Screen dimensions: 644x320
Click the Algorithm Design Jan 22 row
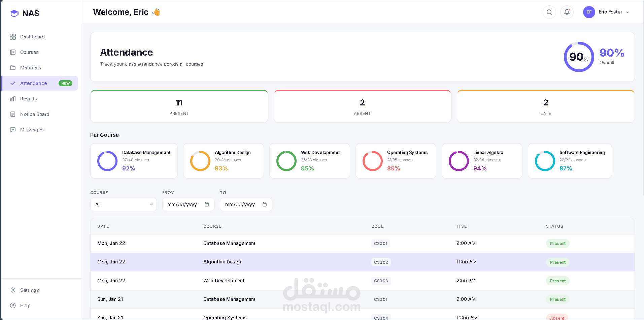pyautogui.click(x=363, y=262)
